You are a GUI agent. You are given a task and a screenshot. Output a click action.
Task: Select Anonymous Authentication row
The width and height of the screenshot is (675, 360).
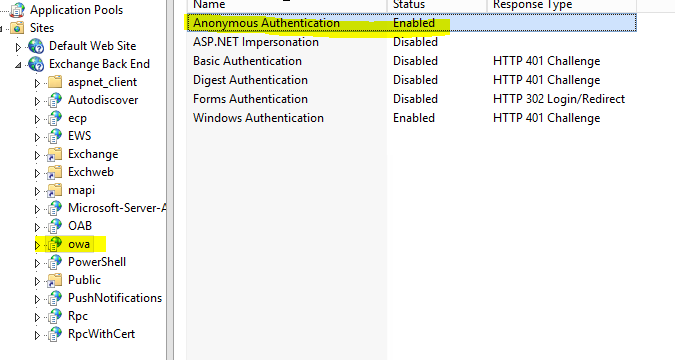pyautogui.click(x=412, y=23)
